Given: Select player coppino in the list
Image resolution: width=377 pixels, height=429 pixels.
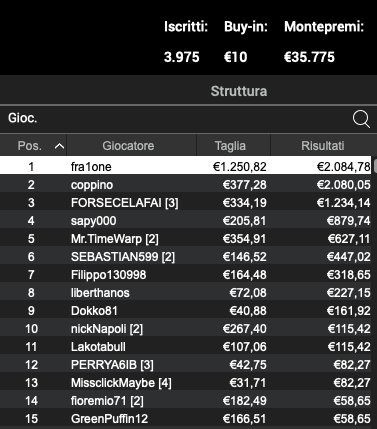Looking at the screenshot, I should coord(186,185).
